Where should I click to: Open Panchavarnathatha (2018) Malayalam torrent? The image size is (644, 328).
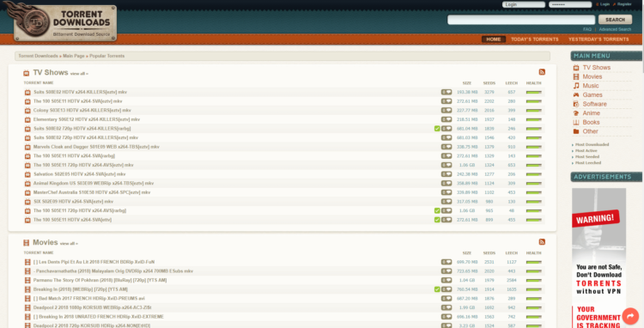(x=113, y=271)
